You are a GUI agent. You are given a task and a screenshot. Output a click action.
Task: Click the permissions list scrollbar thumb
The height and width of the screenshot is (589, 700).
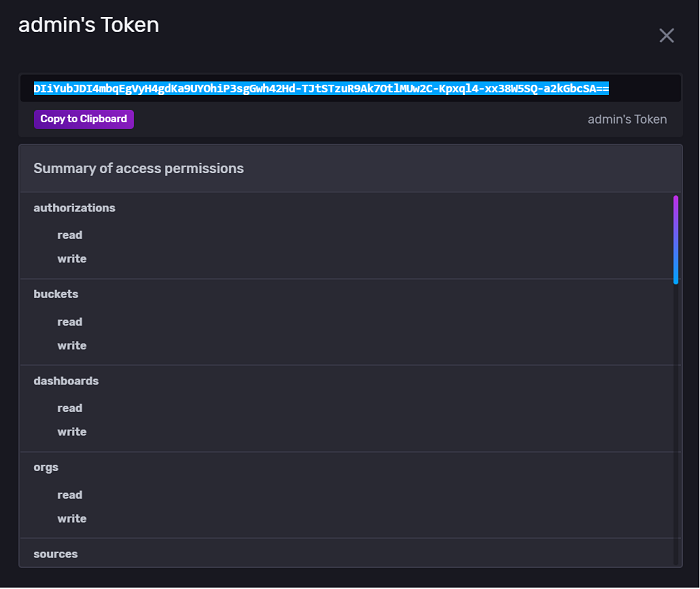pos(676,240)
